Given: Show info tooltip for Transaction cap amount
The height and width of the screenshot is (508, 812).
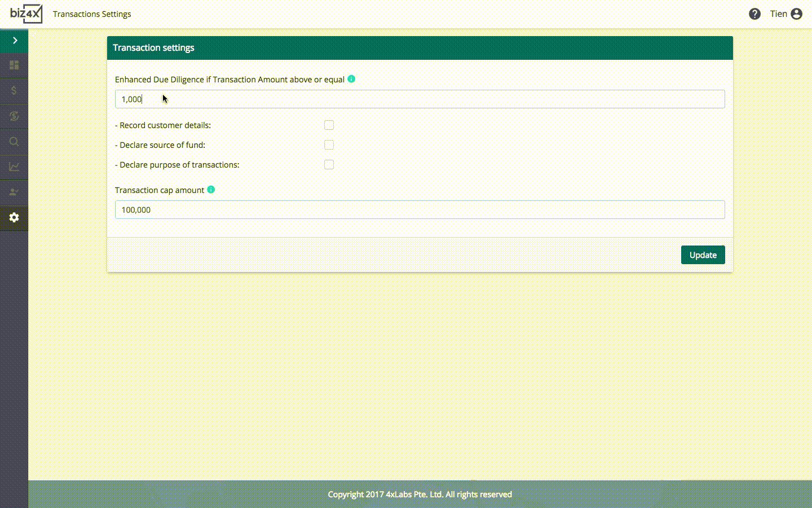Looking at the screenshot, I should click(211, 190).
